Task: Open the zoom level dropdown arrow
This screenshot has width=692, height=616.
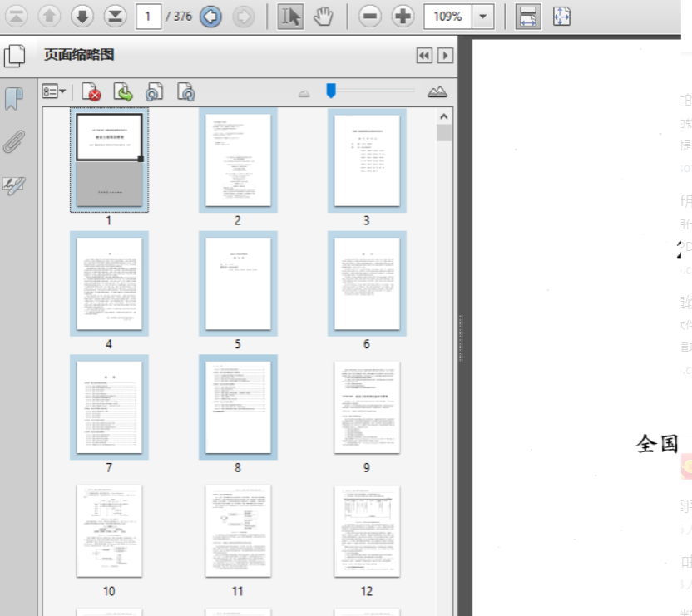Action: [482, 17]
